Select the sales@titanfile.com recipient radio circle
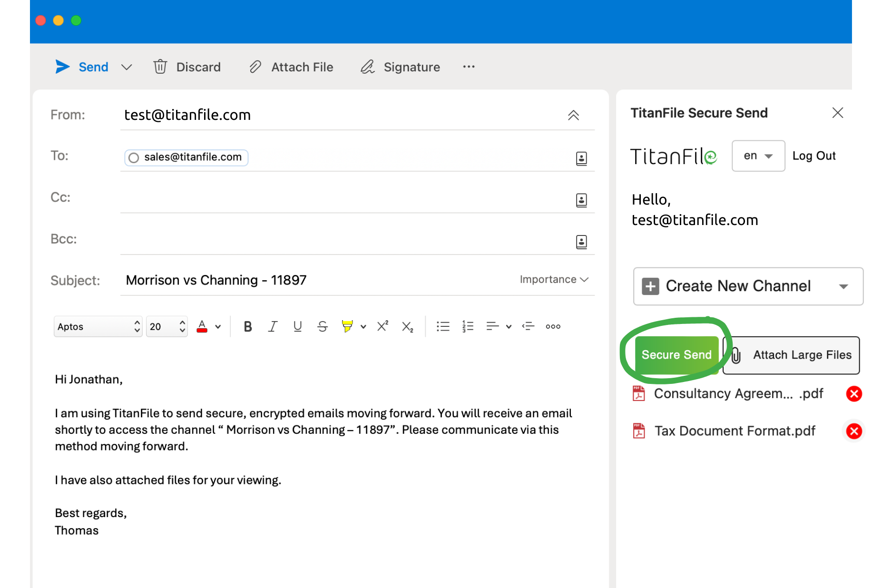882x588 pixels. point(134,157)
